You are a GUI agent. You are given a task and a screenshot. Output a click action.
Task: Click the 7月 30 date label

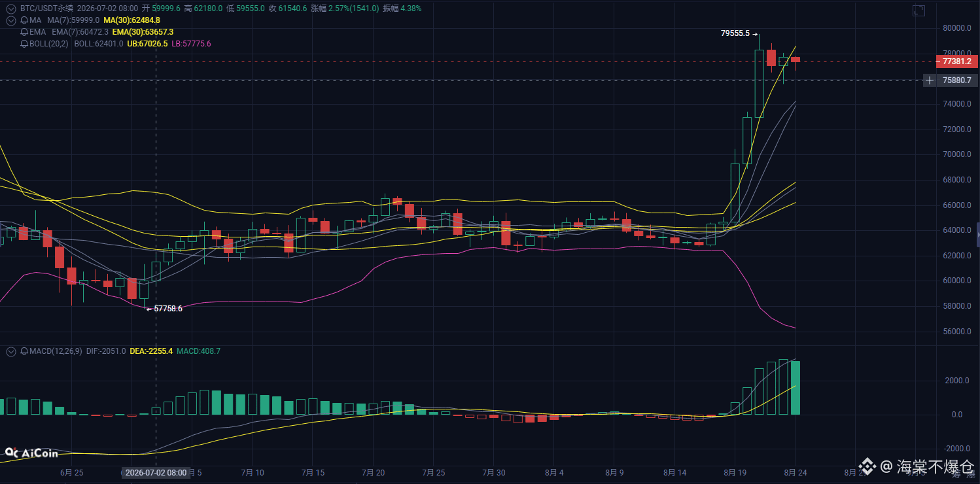493,472
